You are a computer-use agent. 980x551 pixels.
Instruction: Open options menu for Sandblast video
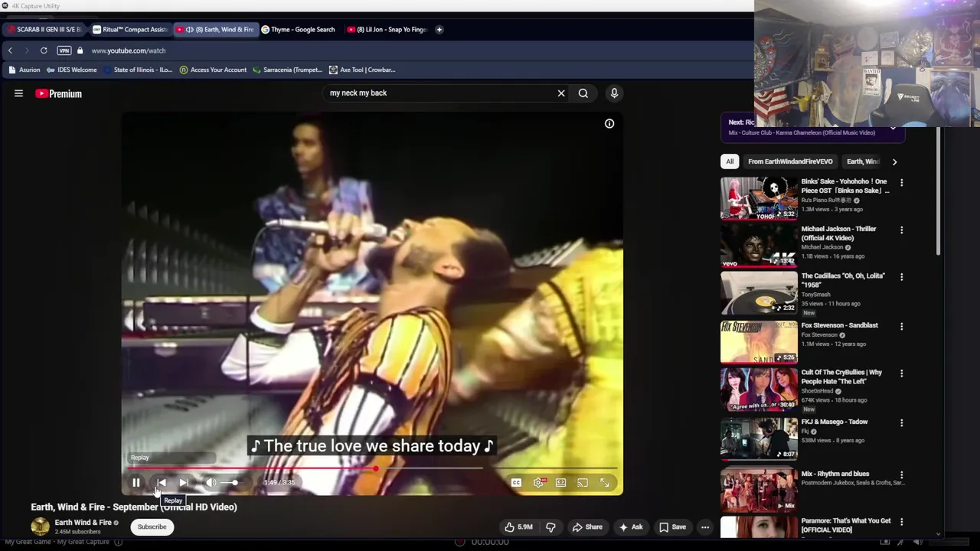click(901, 326)
